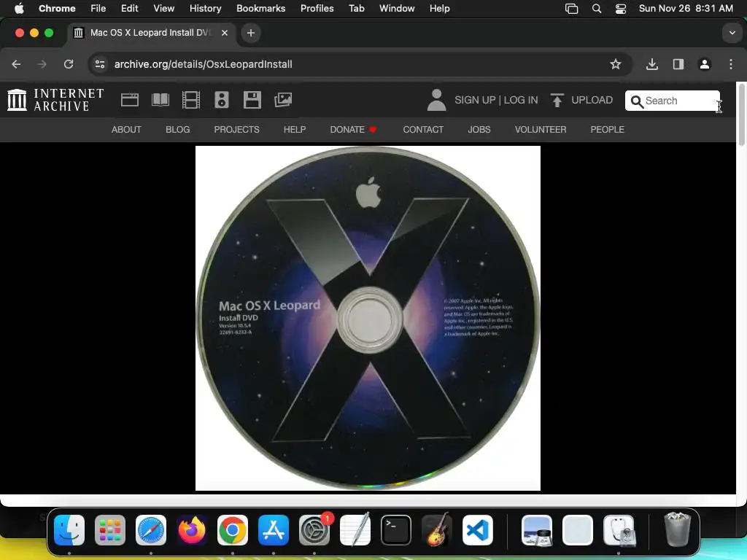Open the Video film strip icon
This screenshot has width=747, height=560.
click(191, 100)
